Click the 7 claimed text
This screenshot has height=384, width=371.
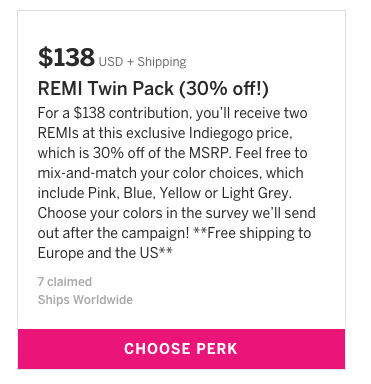coord(65,282)
